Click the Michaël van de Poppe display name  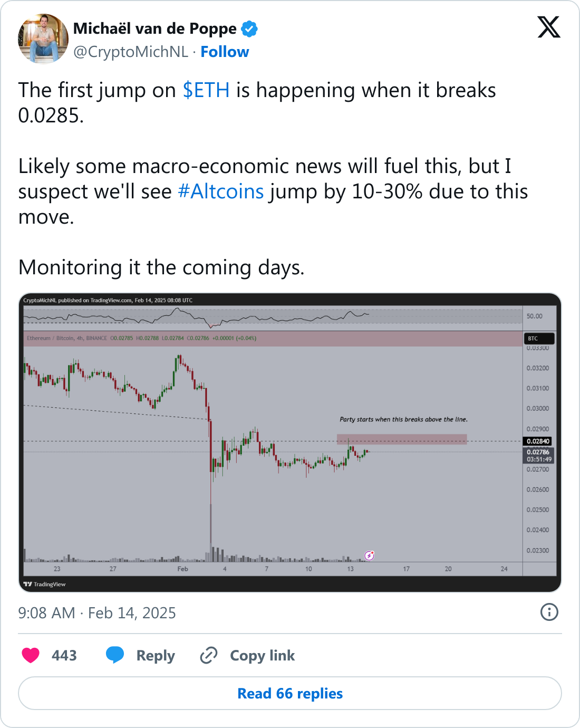(x=155, y=28)
